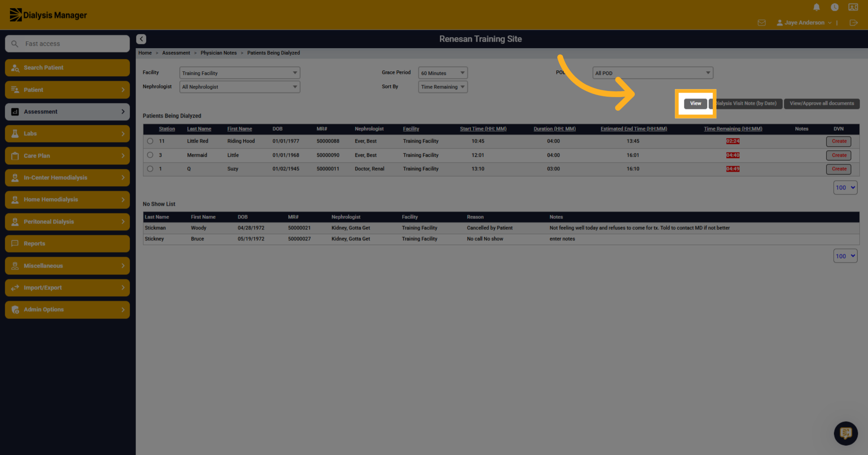The image size is (868, 455).
Task: Open the Nephrologist dropdown
Action: (240, 87)
